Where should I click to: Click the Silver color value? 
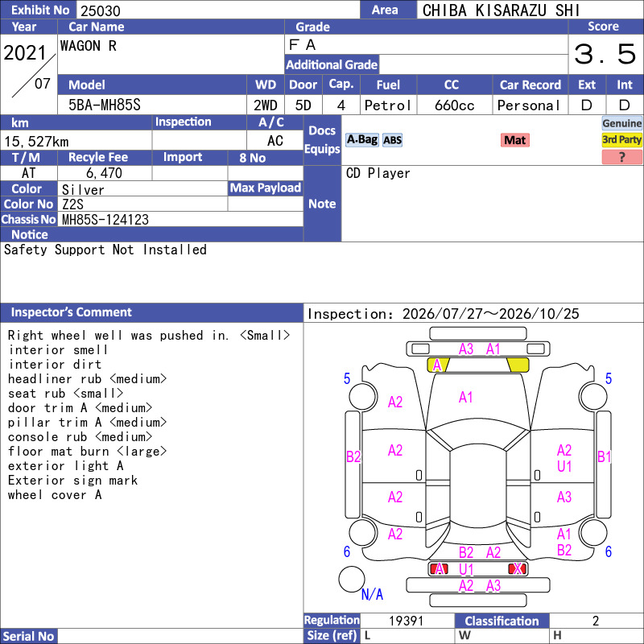click(83, 189)
